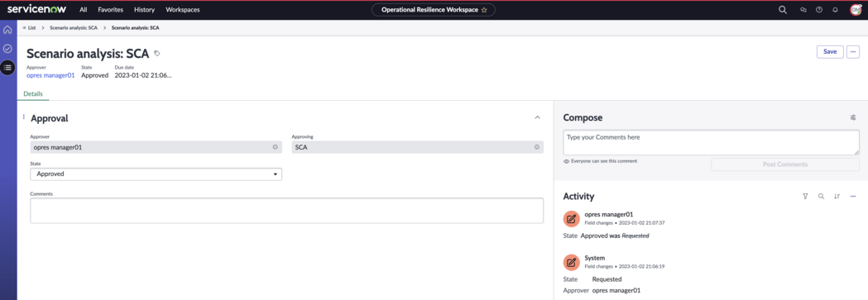Click opres manager01 activity entry icon
The width and height of the screenshot is (868, 300).
(x=571, y=218)
